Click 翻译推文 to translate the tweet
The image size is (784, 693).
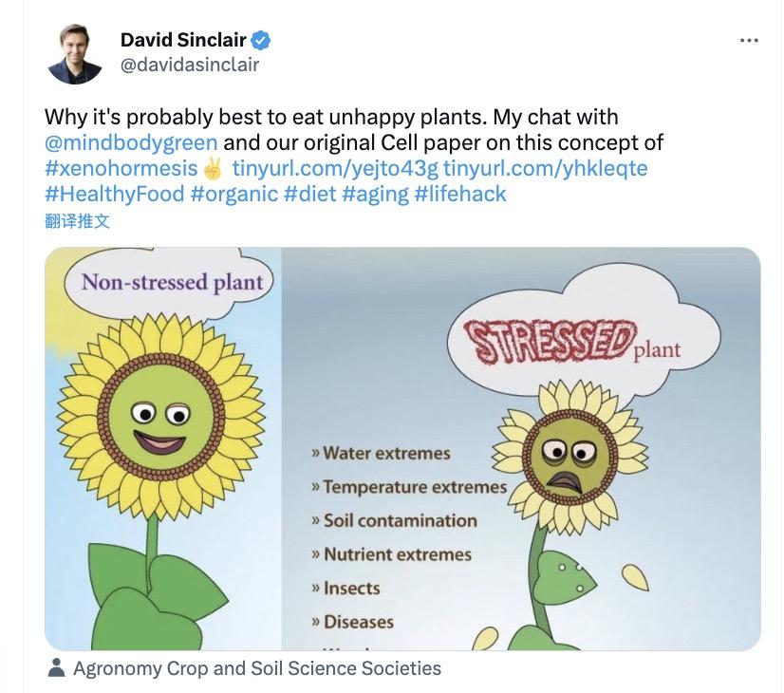tap(77, 221)
